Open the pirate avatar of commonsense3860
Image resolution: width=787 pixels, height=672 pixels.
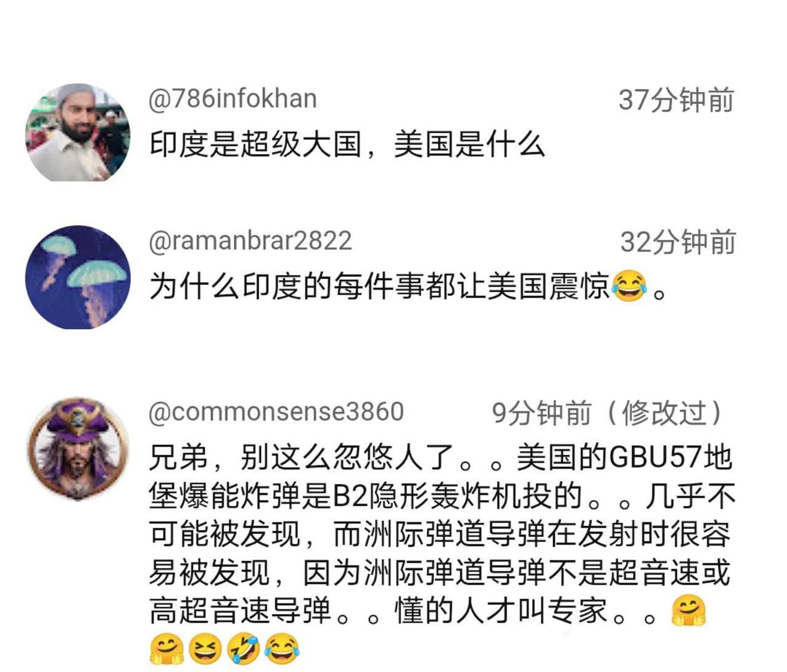pos(78,448)
